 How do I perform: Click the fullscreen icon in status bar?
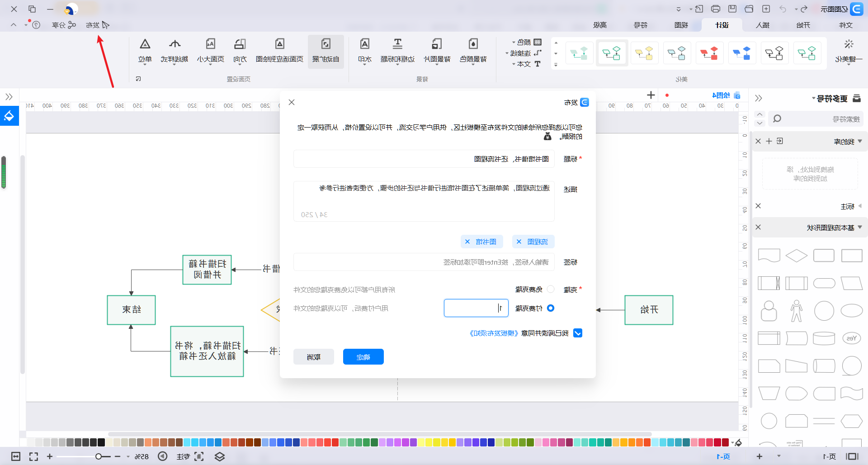pos(33,456)
